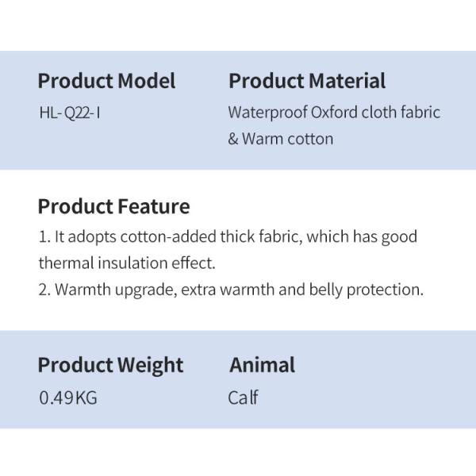The height and width of the screenshot is (476, 476).
Task: Click the 'Warmth upgrade' phrase
Action: click(115, 290)
